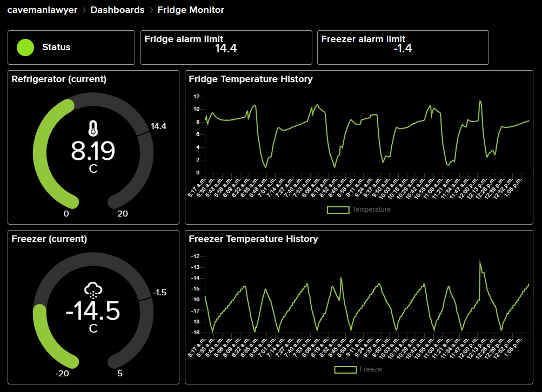Click the Fridge alarm limit value 14.4

(x=226, y=49)
